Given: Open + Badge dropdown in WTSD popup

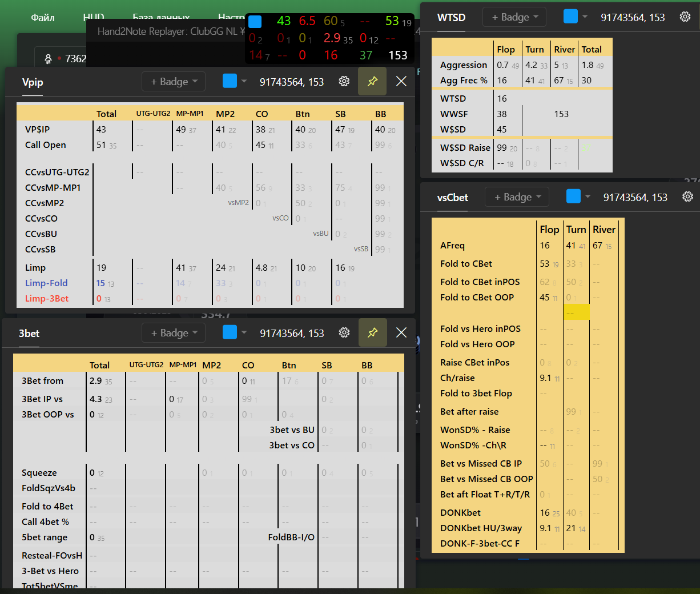Looking at the screenshot, I should 514,17.
